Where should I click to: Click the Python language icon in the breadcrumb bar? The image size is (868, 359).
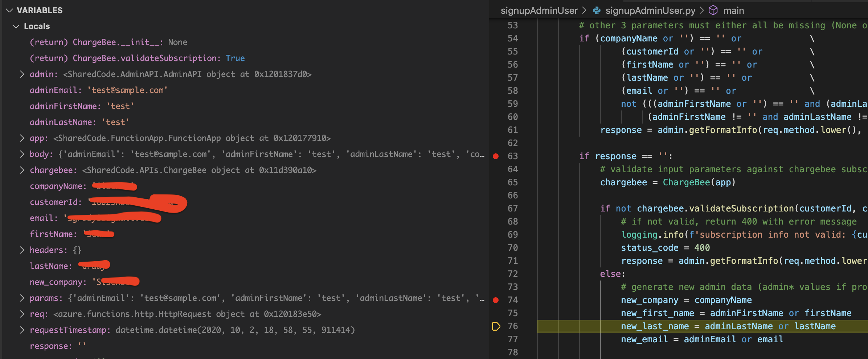[596, 11]
